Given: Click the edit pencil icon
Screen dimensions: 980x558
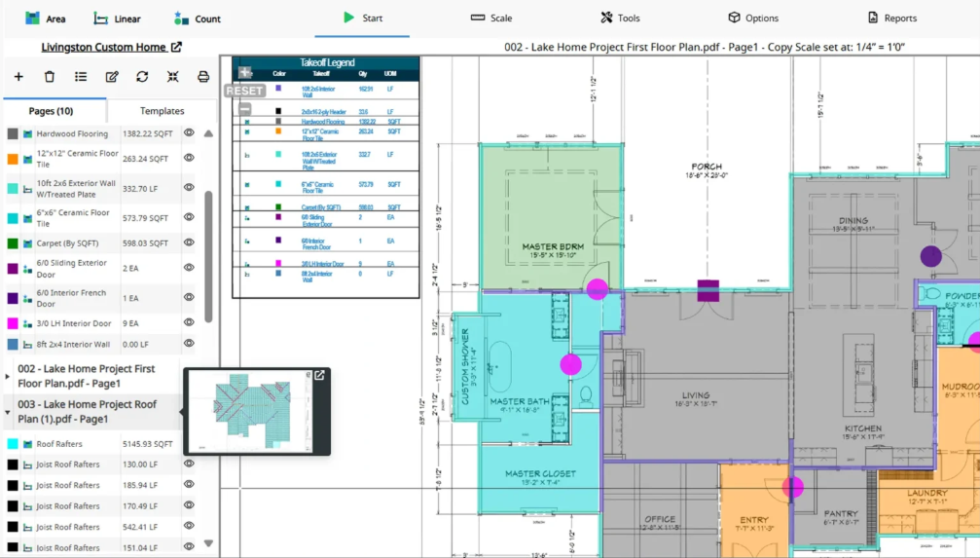Looking at the screenshot, I should 112,76.
